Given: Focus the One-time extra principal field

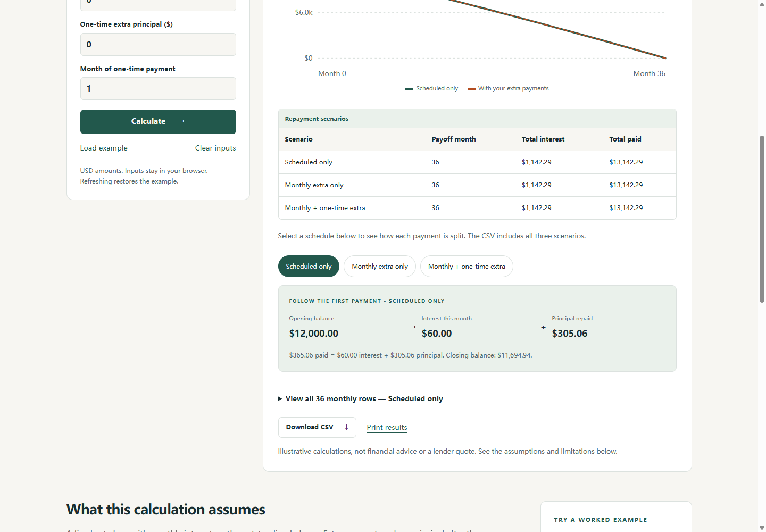Looking at the screenshot, I should [158, 44].
